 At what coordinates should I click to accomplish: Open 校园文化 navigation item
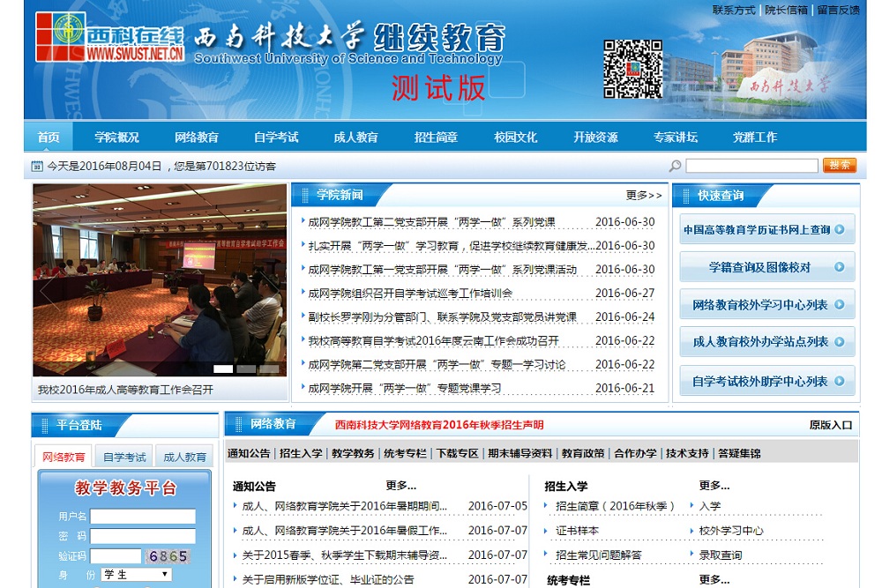(x=515, y=137)
